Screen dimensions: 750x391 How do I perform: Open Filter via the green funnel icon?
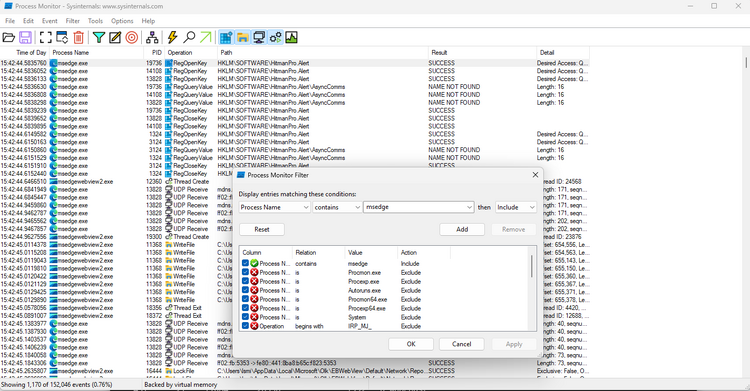[x=99, y=37]
